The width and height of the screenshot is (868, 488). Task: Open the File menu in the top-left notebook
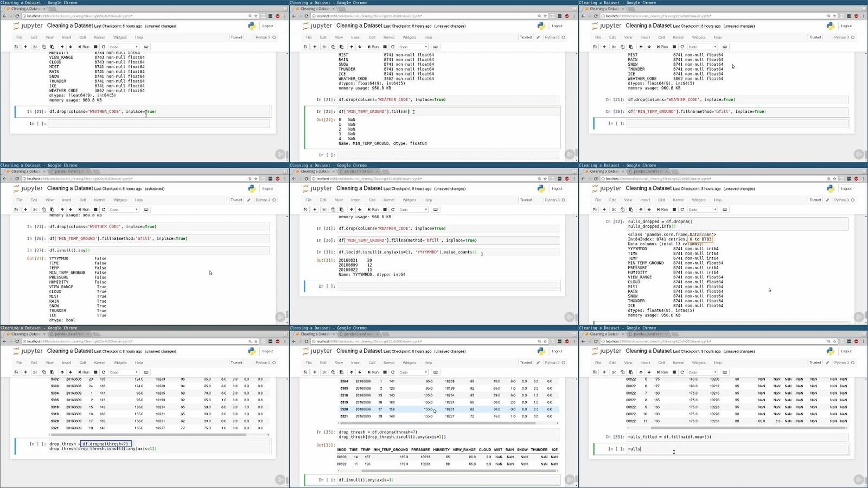coord(20,37)
